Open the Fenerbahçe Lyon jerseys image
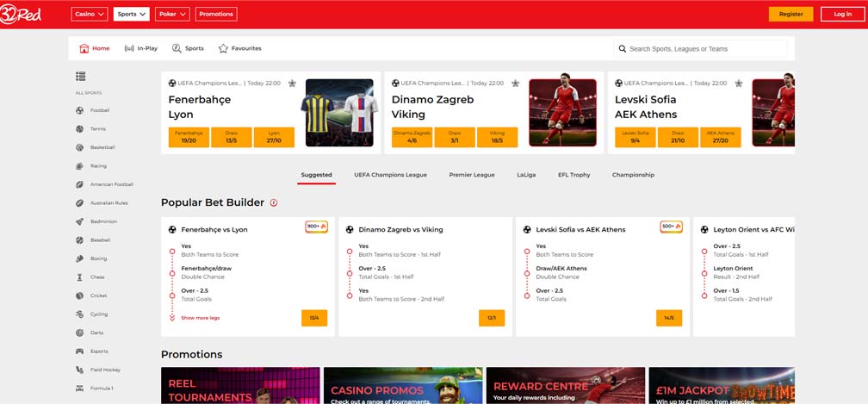 (x=339, y=113)
